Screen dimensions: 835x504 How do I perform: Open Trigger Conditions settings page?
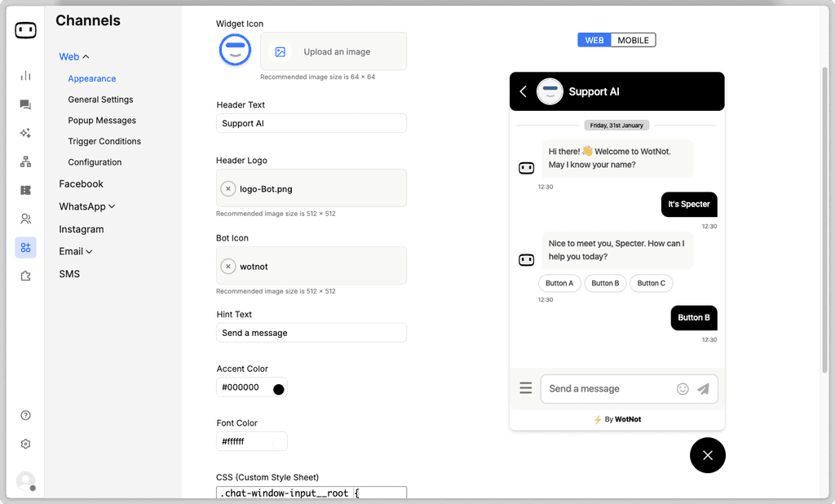point(104,141)
